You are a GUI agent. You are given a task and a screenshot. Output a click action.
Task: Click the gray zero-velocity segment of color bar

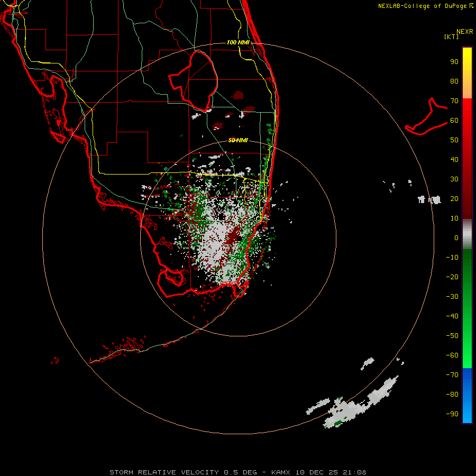[x=467, y=234]
